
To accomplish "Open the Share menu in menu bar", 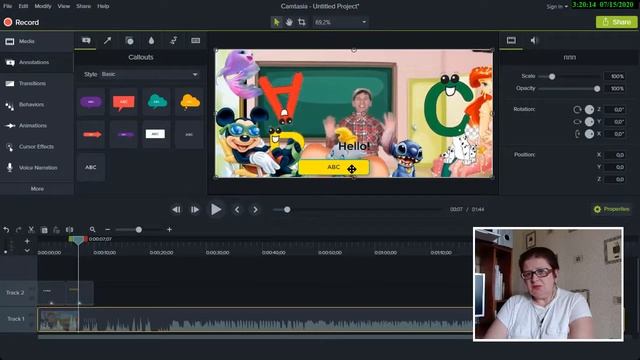I will click(83, 6).
